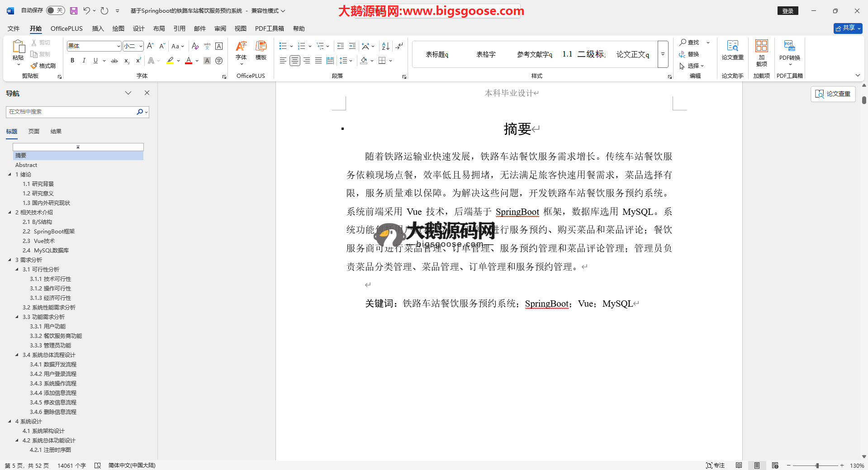
Task: Collapse the '3 需求分析' heading in navigation
Action: pos(10,260)
